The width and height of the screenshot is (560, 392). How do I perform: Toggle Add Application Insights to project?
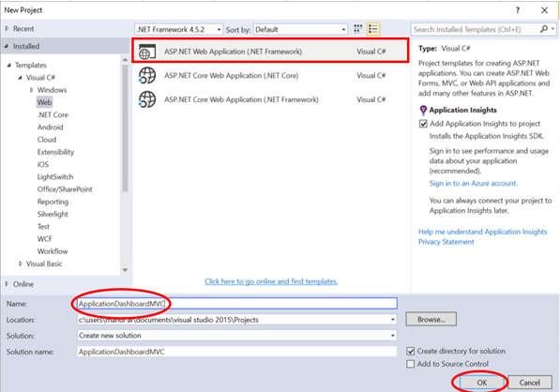(423, 124)
